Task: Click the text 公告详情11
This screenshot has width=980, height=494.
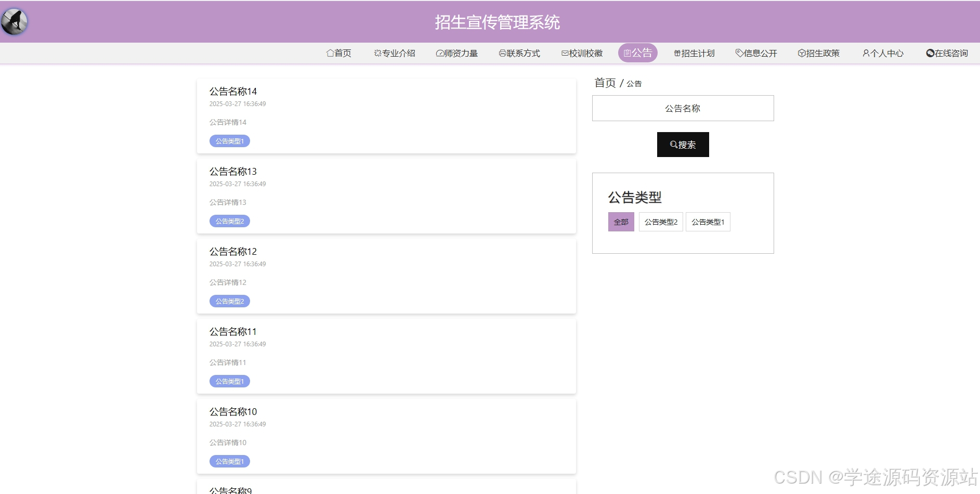Action: pos(228,362)
